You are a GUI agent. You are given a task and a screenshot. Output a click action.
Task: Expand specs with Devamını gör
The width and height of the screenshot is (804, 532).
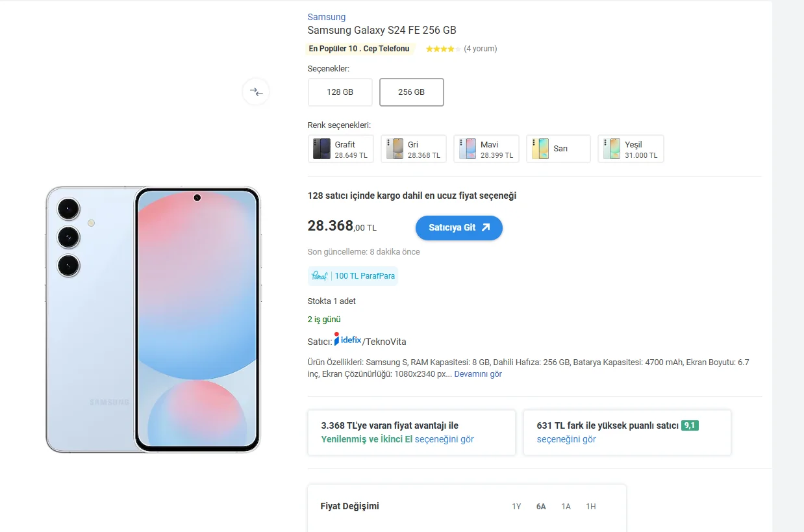coord(477,374)
